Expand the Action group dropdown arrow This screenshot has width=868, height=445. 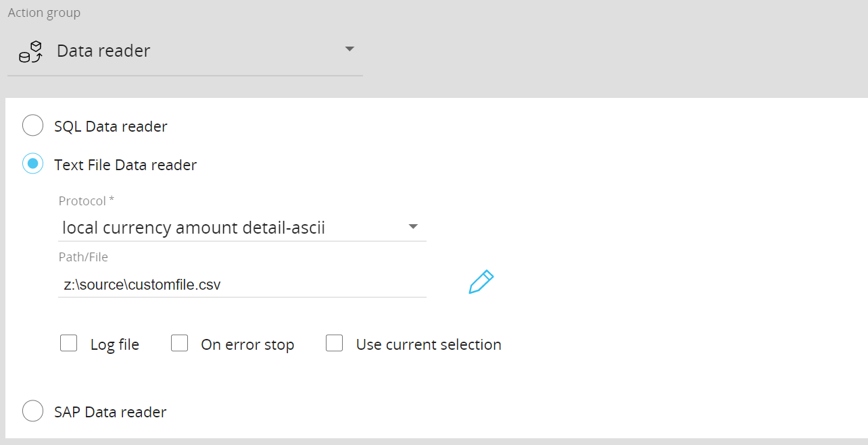pos(349,49)
